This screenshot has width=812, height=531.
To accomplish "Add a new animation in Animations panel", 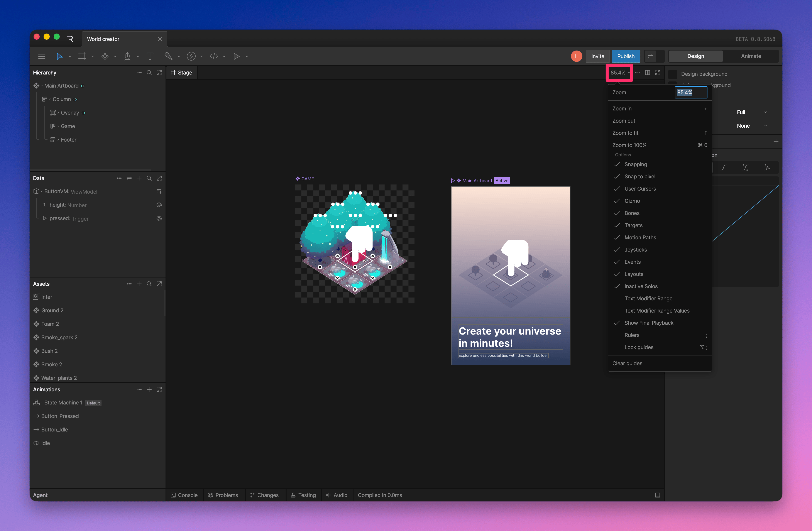I will coord(149,389).
